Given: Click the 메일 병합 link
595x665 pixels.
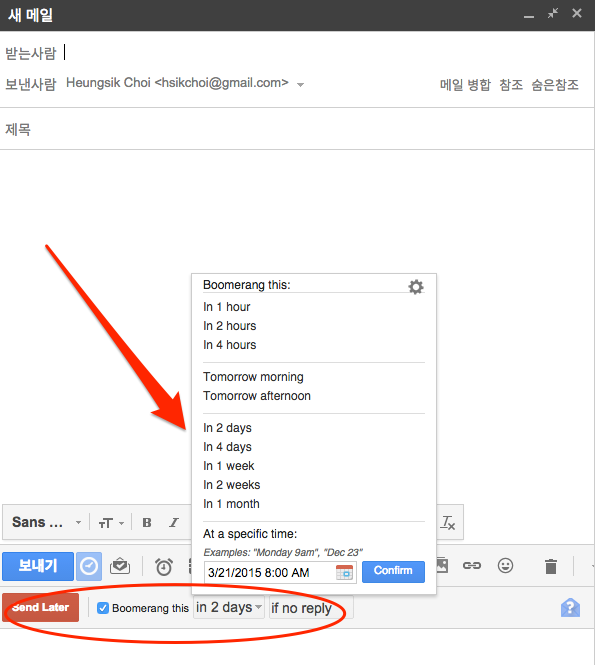Looking at the screenshot, I should pyautogui.click(x=465, y=85).
